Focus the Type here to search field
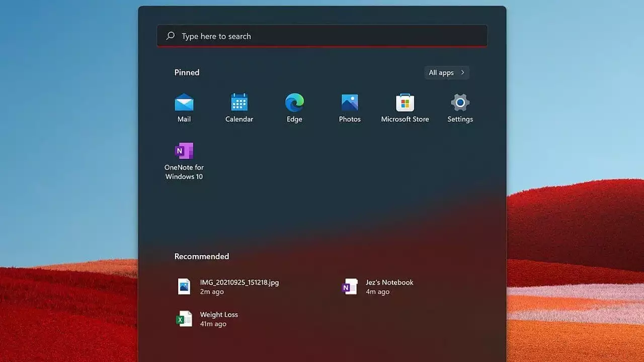The image size is (644, 362). [322, 36]
